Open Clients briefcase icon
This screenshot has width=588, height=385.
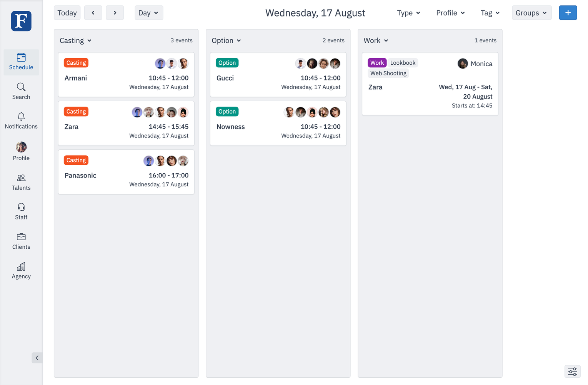point(21,237)
